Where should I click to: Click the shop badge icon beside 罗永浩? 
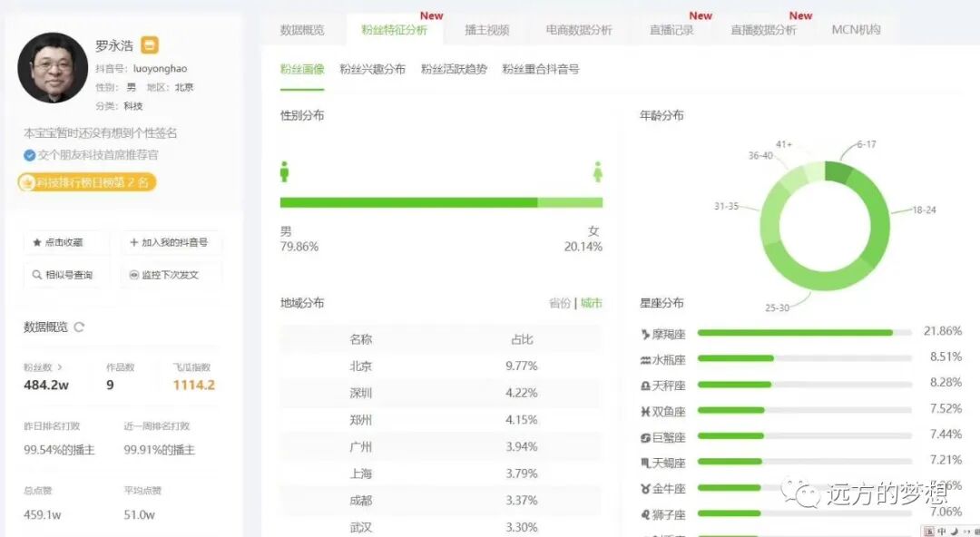click(x=150, y=45)
